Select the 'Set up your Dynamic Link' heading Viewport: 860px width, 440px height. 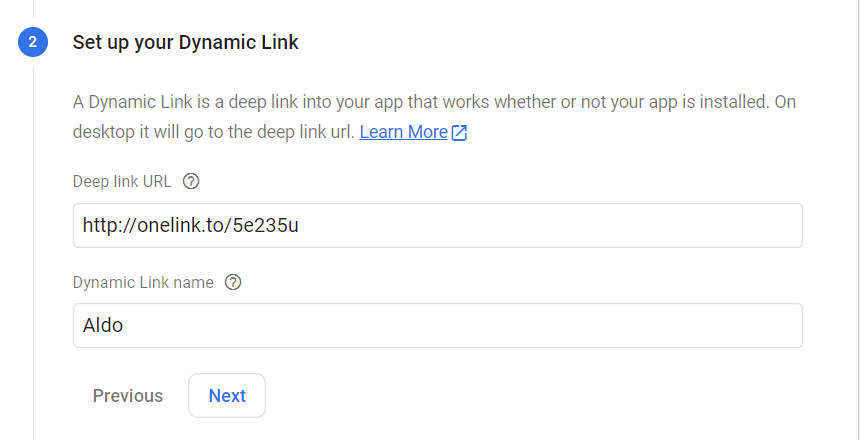coord(186,42)
